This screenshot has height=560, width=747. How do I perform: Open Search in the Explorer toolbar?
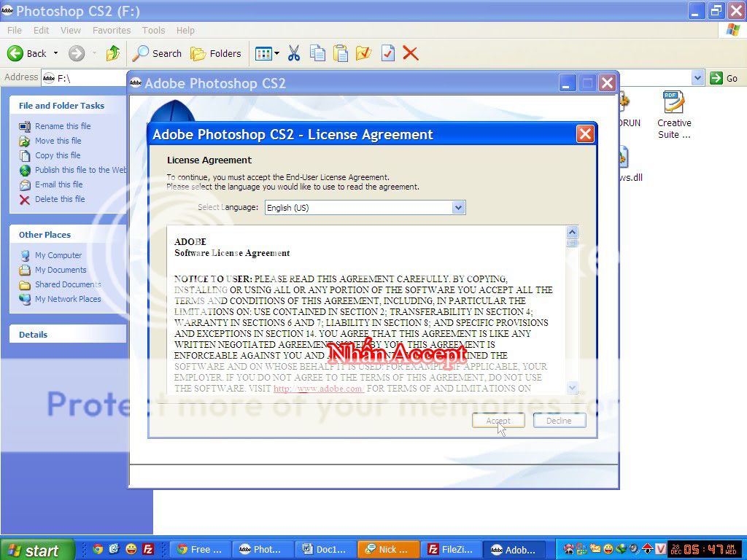pos(157,53)
